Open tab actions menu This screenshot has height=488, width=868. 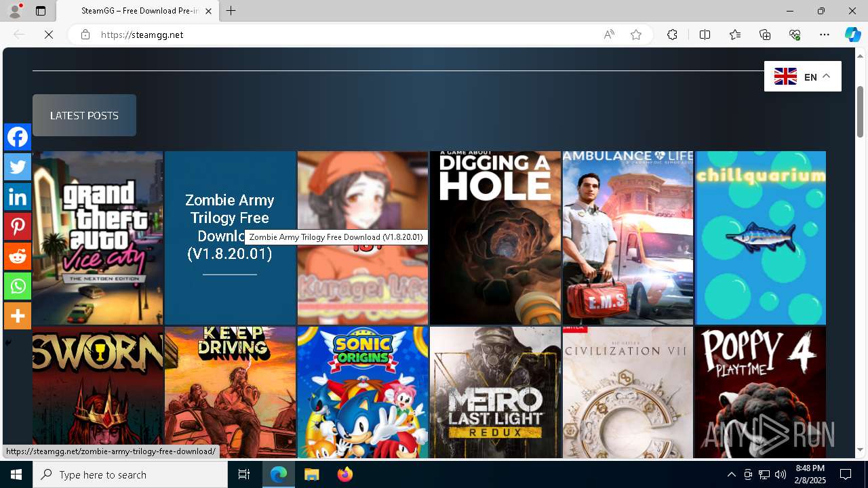pos(41,11)
